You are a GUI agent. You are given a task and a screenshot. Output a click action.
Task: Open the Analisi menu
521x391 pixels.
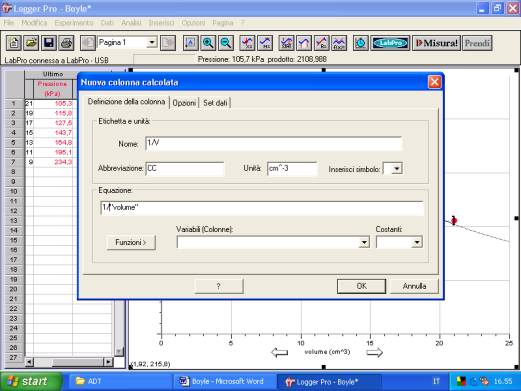tap(131, 23)
